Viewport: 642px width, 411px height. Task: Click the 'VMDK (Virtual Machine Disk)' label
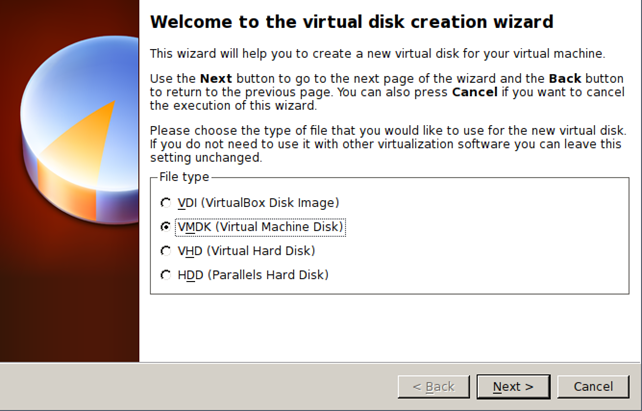click(x=260, y=227)
